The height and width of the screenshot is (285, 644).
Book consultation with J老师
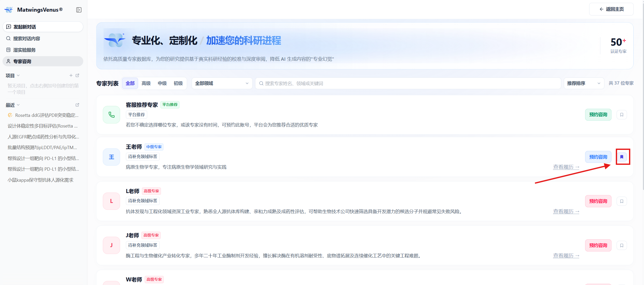(x=598, y=245)
